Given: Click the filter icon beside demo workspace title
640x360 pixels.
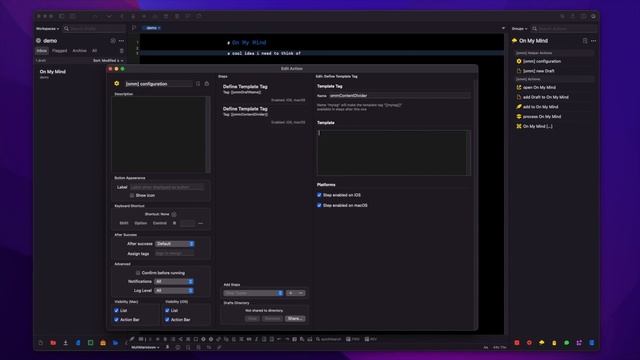Looking at the screenshot, I should coord(113,41).
